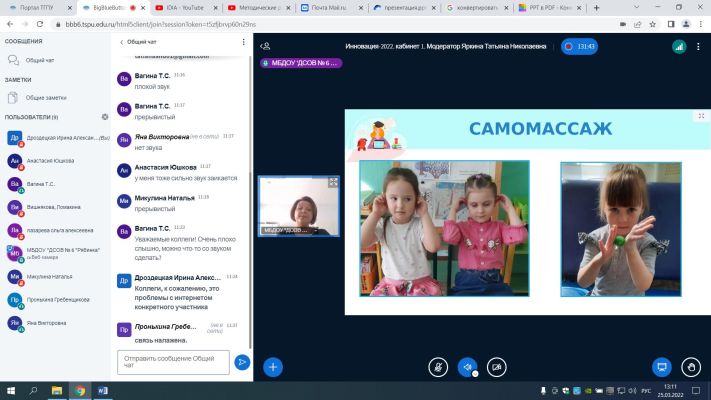Make the presentation fullscreen via corner icon
711x400 pixels.
701,116
